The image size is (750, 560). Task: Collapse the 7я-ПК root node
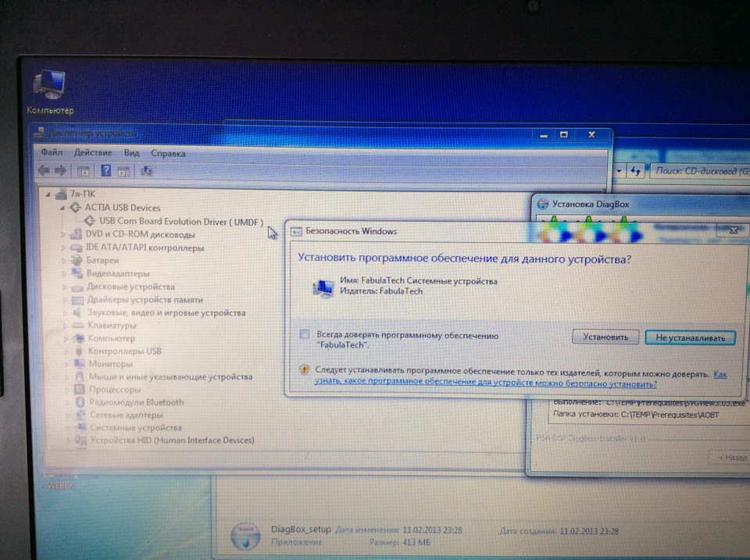[x=48, y=194]
